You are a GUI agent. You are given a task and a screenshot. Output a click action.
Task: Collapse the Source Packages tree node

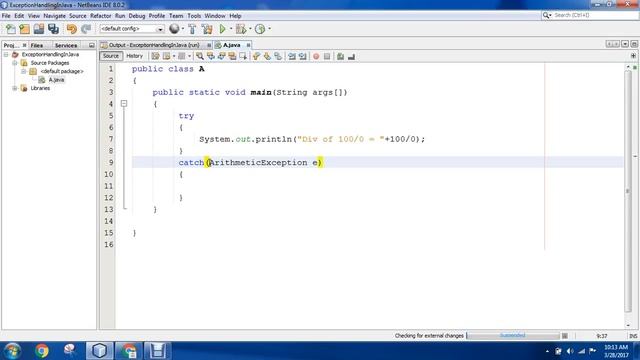click(15, 63)
